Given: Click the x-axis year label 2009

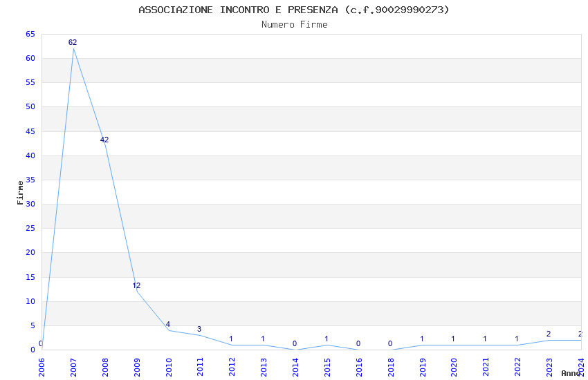Looking at the screenshot, I should pos(137,368).
